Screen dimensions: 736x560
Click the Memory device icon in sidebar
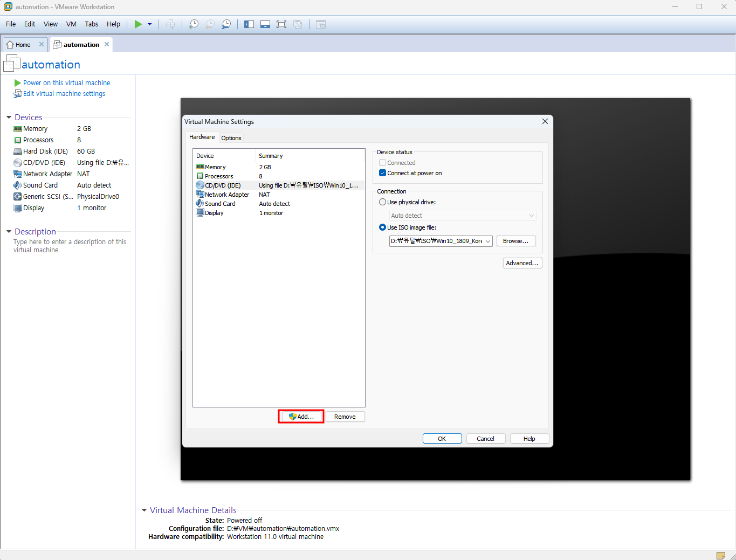[x=18, y=129]
